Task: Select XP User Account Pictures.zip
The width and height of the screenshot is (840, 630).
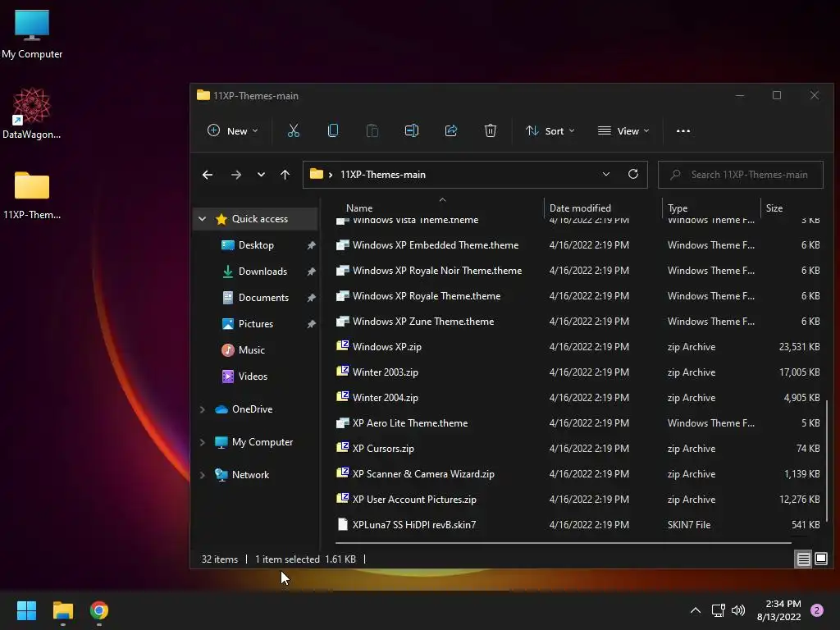Action: pyautogui.click(x=577, y=500)
